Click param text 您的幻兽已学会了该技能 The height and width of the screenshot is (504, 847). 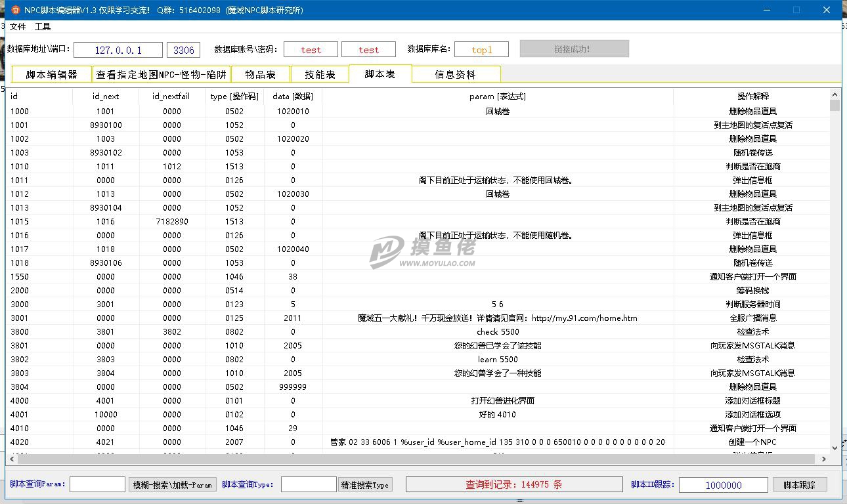click(498, 346)
